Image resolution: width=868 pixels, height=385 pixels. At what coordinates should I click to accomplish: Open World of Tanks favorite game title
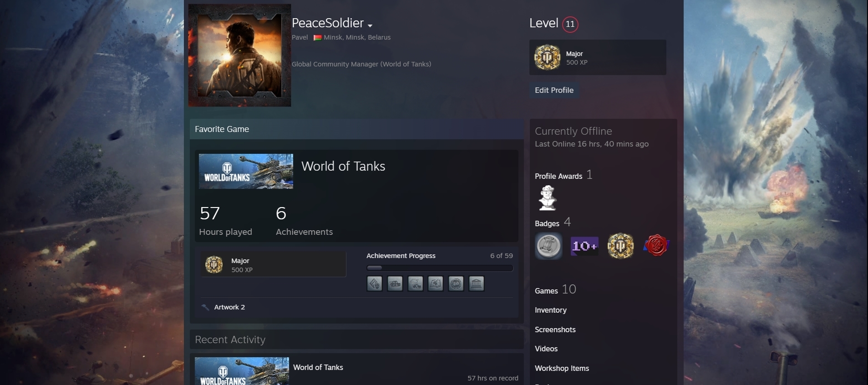coord(343,166)
